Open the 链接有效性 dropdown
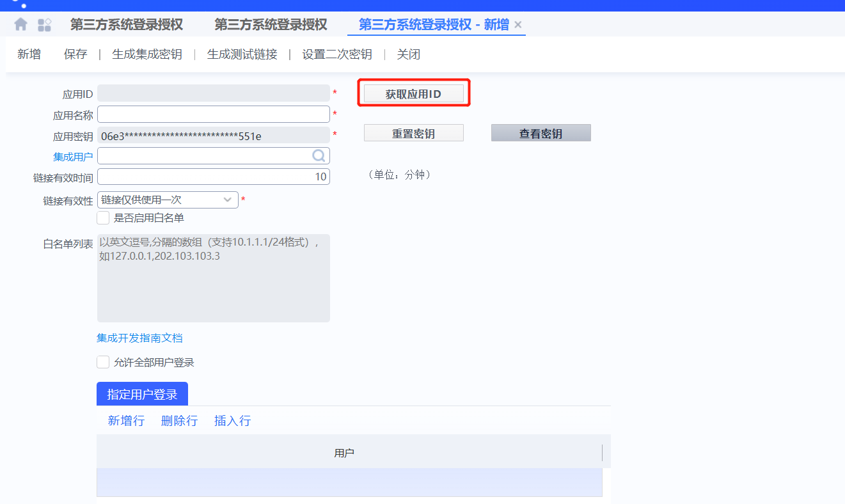Screen dimensions: 845x504 coord(168,200)
